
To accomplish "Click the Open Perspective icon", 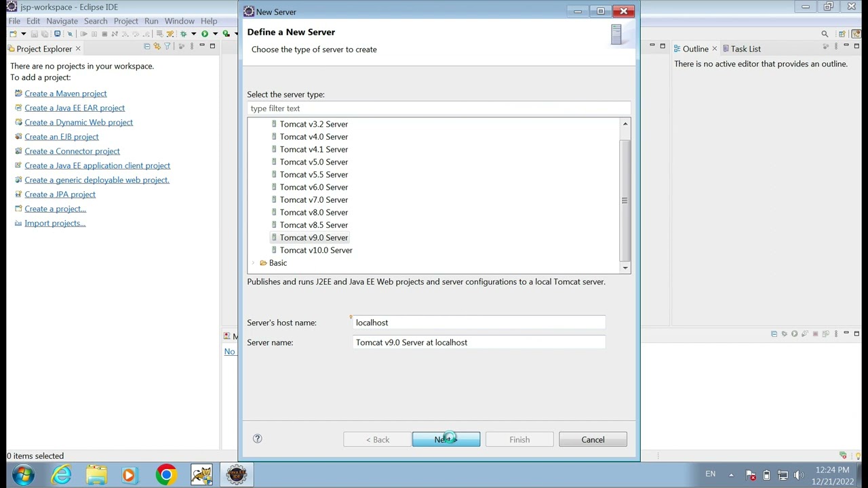I will click(x=842, y=34).
